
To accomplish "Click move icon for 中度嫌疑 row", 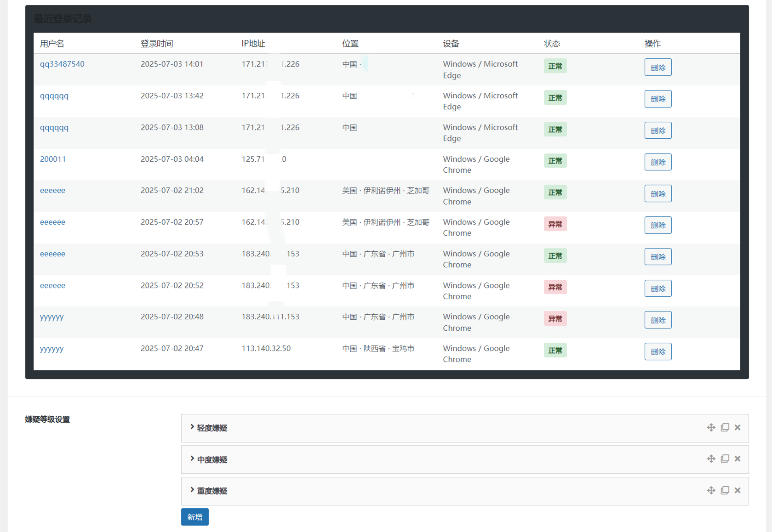I will (711, 459).
